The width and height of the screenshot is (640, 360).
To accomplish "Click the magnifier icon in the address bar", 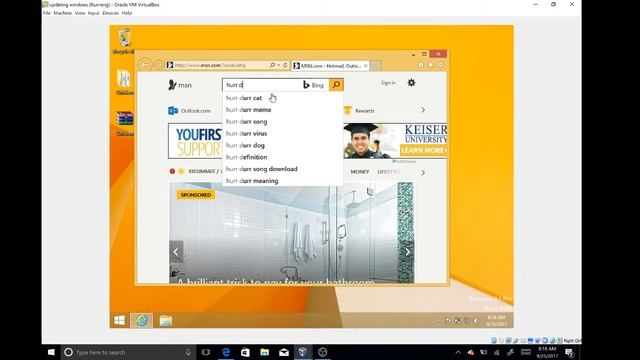I will click(272, 65).
